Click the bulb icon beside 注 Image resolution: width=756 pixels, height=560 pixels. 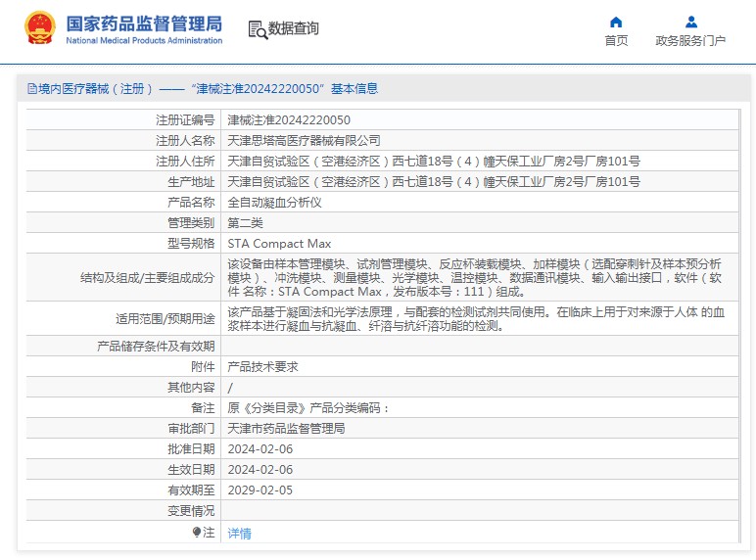tap(197, 532)
